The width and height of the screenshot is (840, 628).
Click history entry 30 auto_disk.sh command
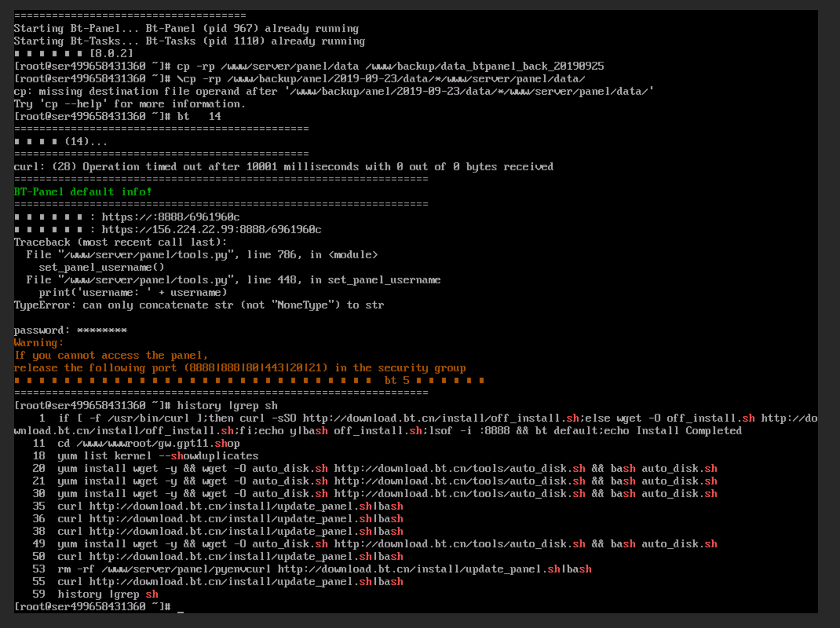pos(375,493)
